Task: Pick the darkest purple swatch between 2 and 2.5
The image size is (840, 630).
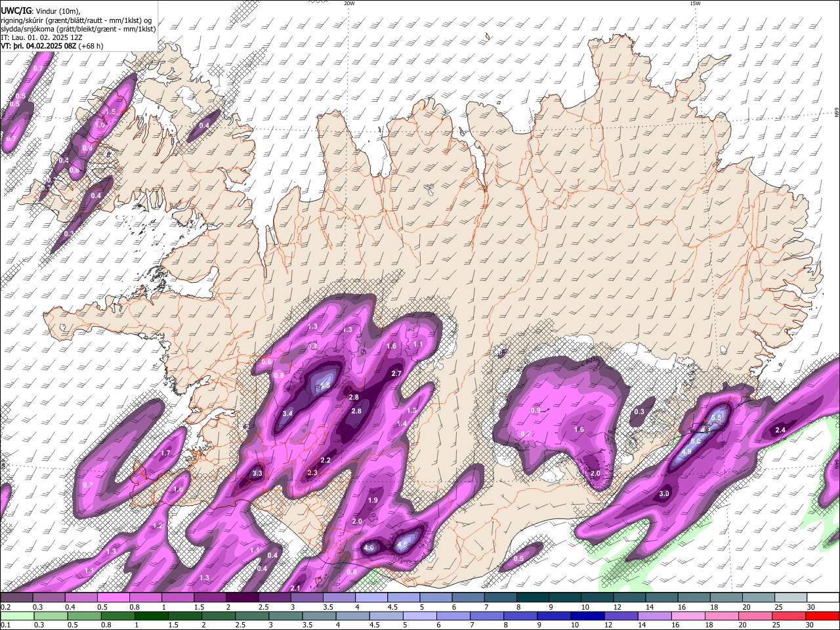Action: click(x=241, y=598)
